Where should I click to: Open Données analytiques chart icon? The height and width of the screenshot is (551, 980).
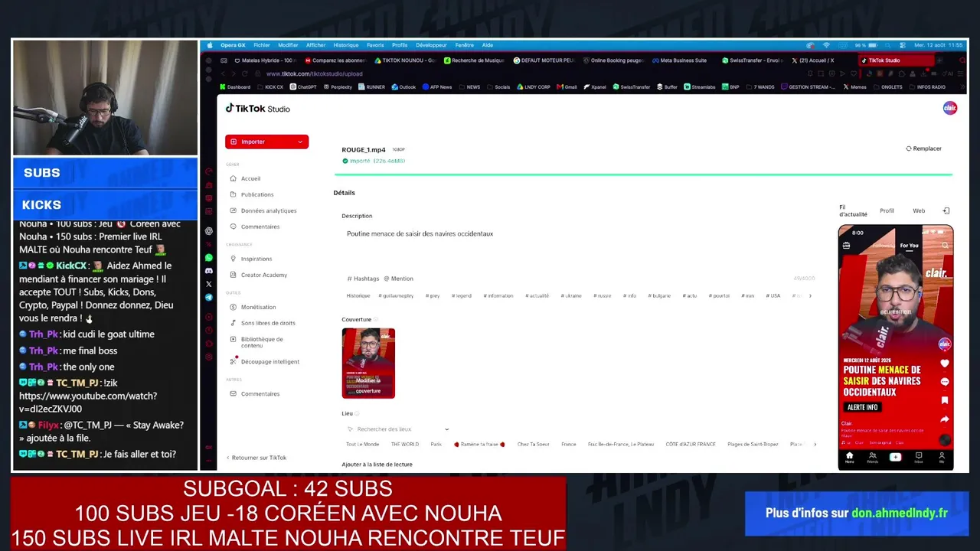click(234, 210)
